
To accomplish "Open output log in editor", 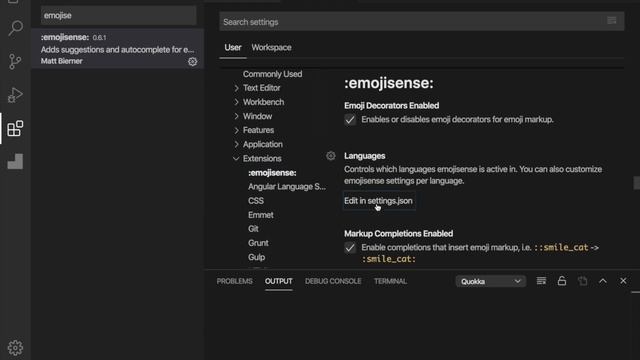I will pyautogui.click(x=582, y=281).
